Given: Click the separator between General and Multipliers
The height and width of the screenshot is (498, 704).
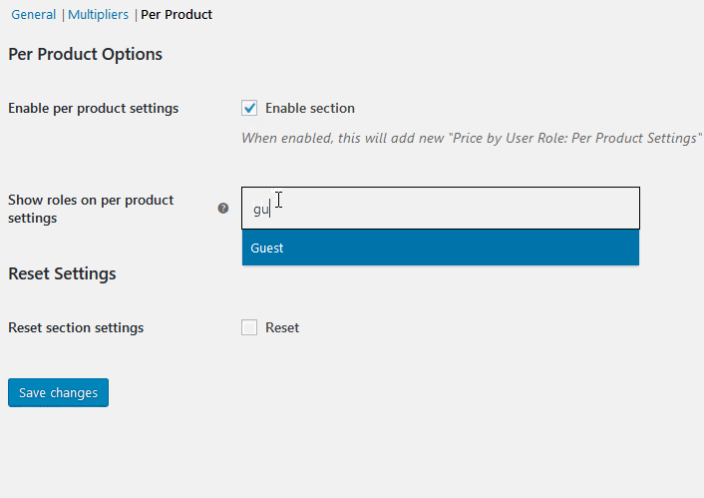Looking at the screenshot, I should [x=62, y=15].
